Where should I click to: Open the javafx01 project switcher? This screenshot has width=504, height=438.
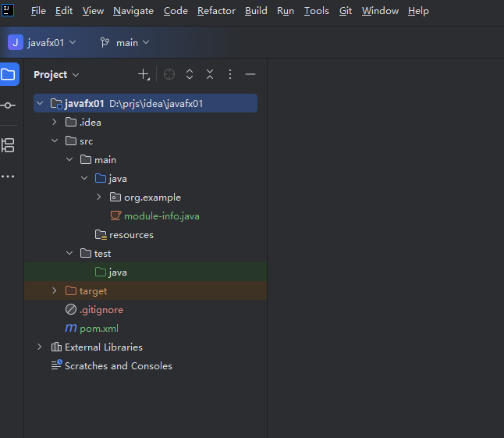click(x=42, y=42)
